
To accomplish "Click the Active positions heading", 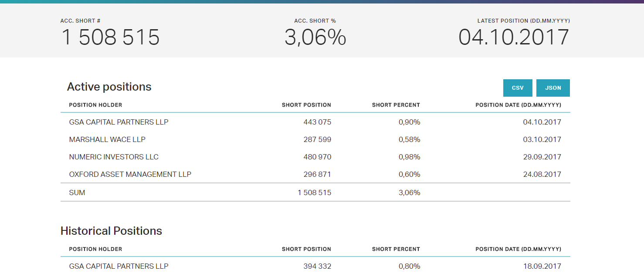I will pyautogui.click(x=109, y=87).
